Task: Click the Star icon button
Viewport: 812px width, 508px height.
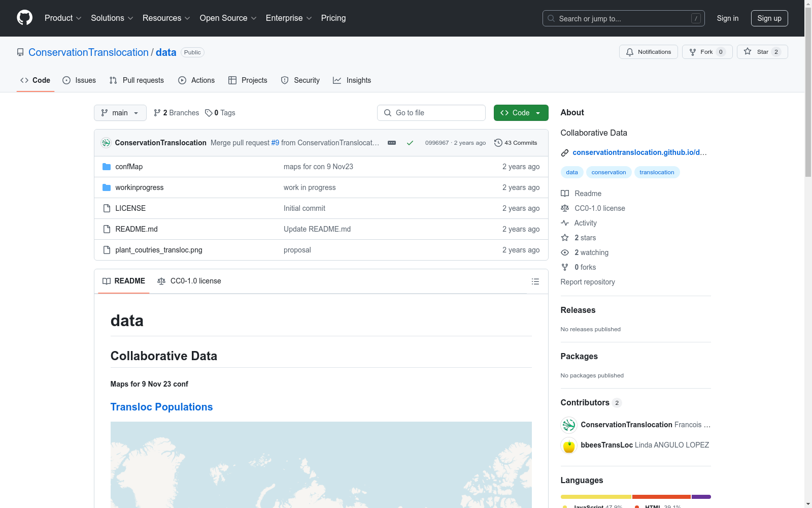Action: (x=762, y=52)
